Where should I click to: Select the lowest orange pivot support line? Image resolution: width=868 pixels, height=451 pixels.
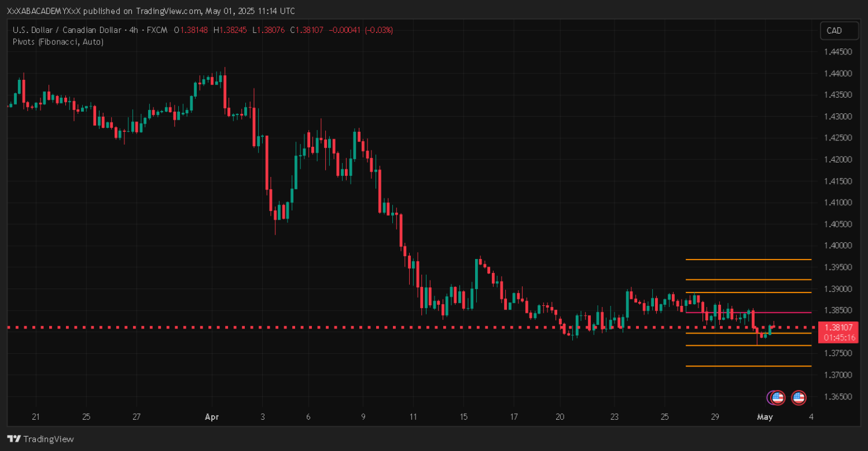point(746,366)
